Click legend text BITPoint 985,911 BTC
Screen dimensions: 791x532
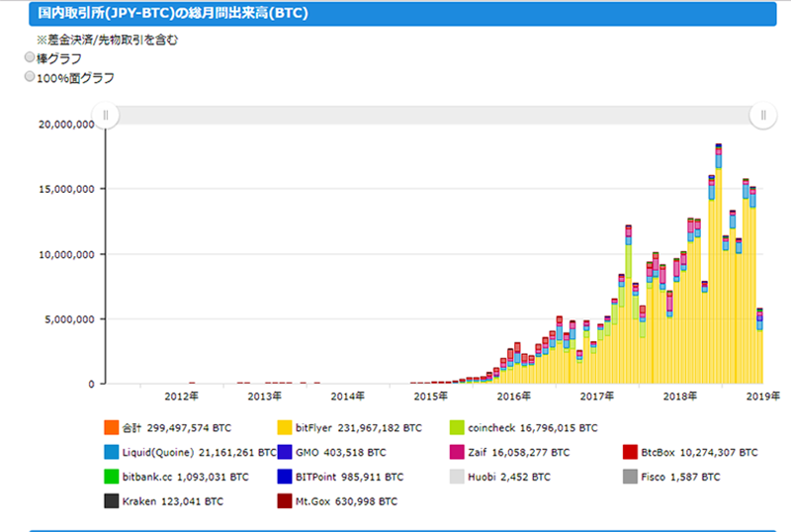[350, 477]
